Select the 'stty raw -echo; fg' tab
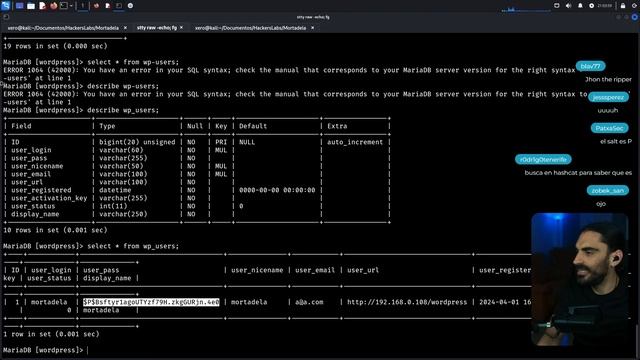 click(x=157, y=28)
